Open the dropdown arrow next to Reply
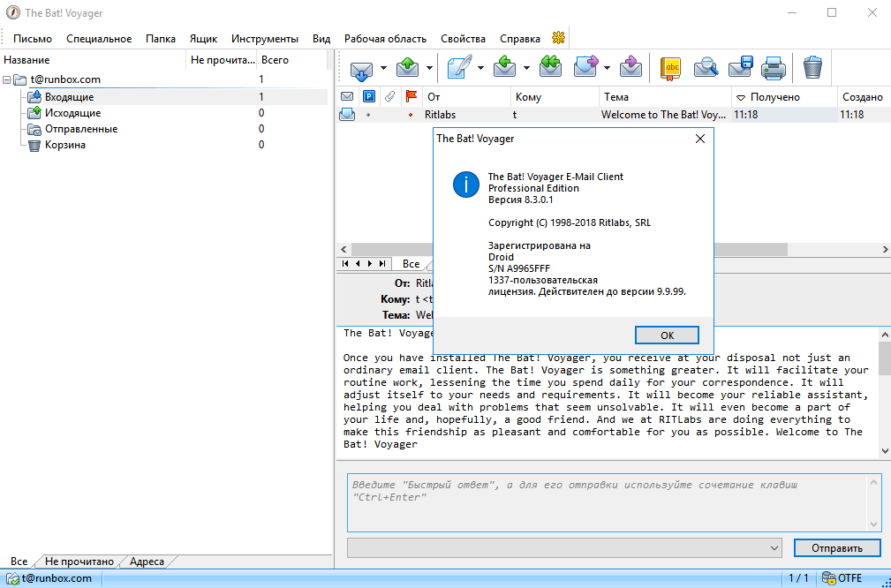 (x=527, y=68)
